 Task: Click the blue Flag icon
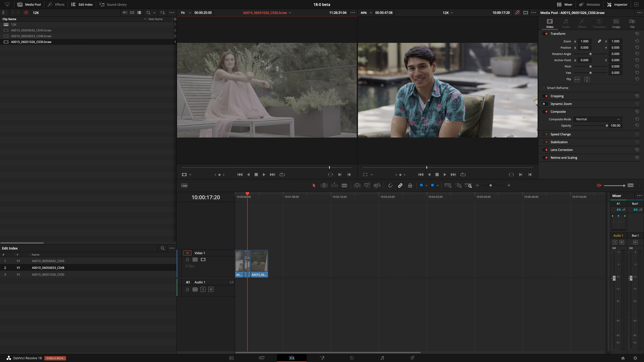(x=421, y=185)
